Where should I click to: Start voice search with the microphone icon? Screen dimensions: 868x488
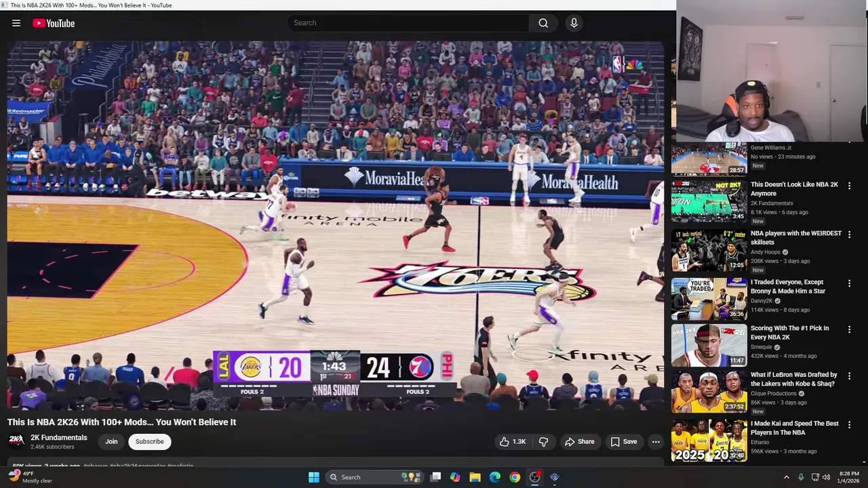pyautogui.click(x=574, y=23)
